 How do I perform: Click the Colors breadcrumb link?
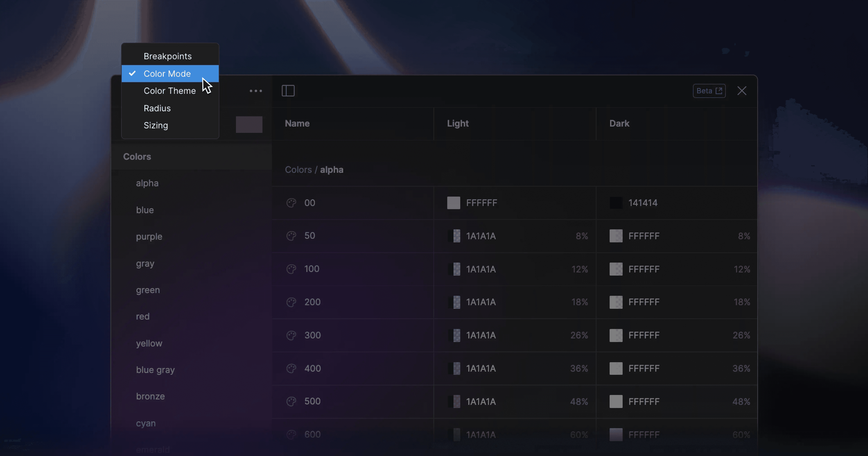(x=298, y=169)
